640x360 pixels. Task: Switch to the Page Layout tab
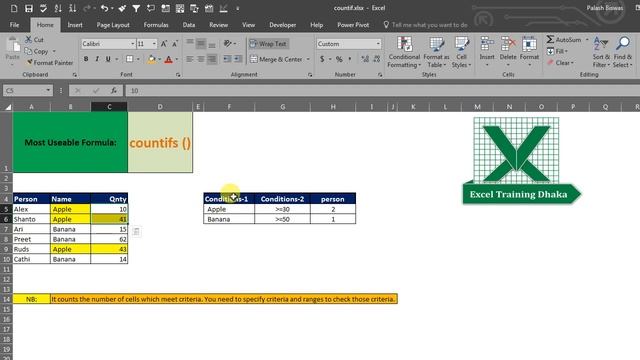coord(113,25)
